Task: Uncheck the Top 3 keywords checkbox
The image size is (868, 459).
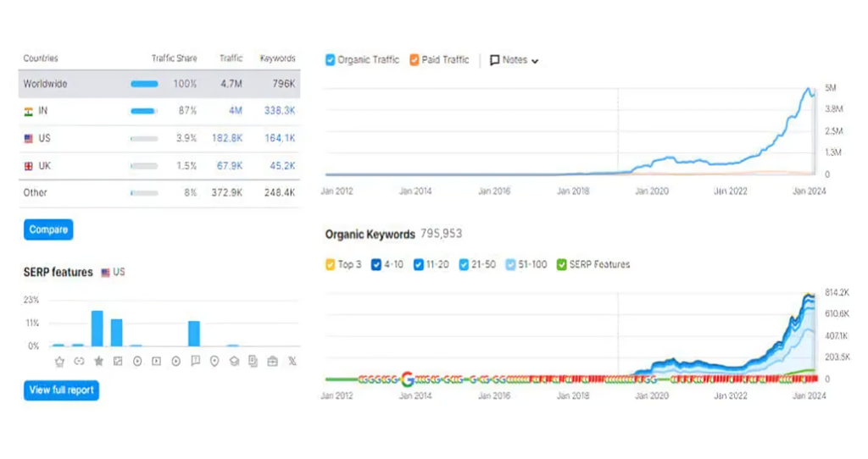Action: [331, 265]
